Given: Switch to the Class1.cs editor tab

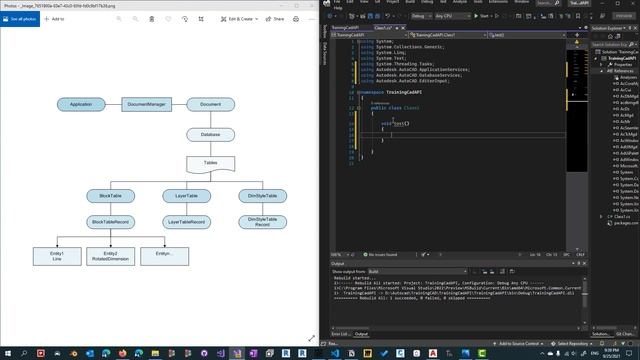Looking at the screenshot, I should click(x=383, y=28).
